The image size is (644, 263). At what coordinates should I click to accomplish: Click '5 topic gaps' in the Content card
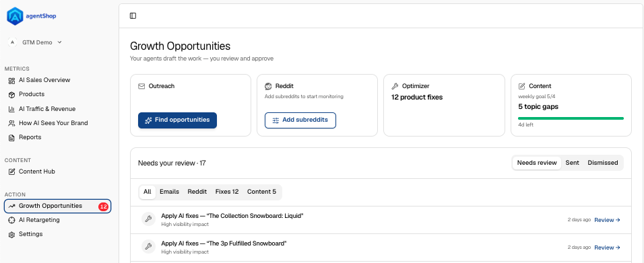click(538, 107)
